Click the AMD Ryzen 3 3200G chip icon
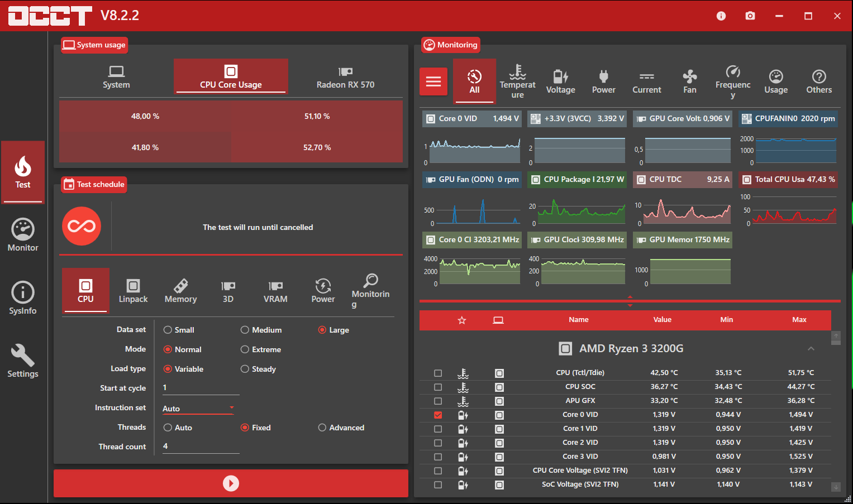 point(565,349)
